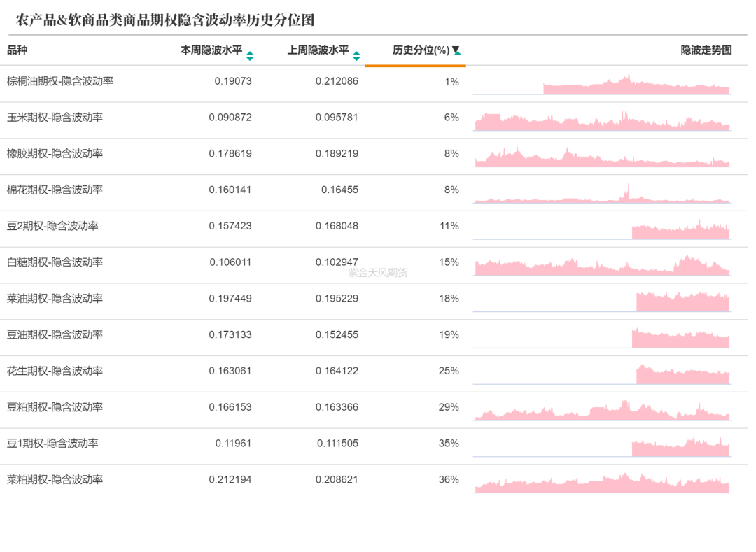Click the value 0.106011 for 白糖期权
This screenshot has height=552, width=756.
(230, 262)
